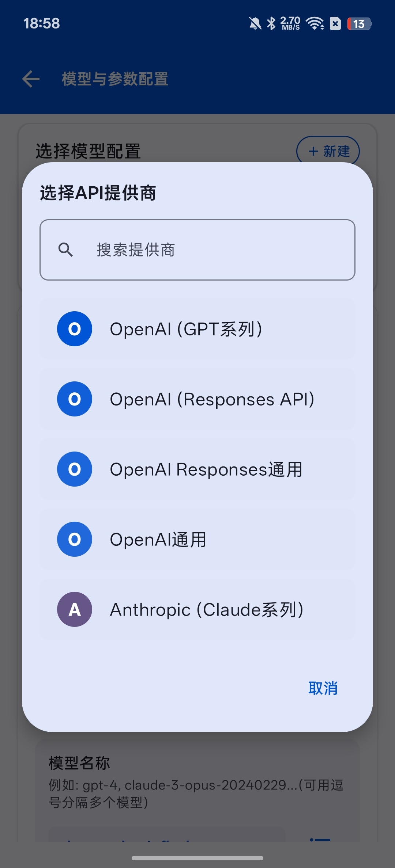The width and height of the screenshot is (395, 868).
Task: Choose Anthropic (Claude系列) provider
Action: coord(197,609)
